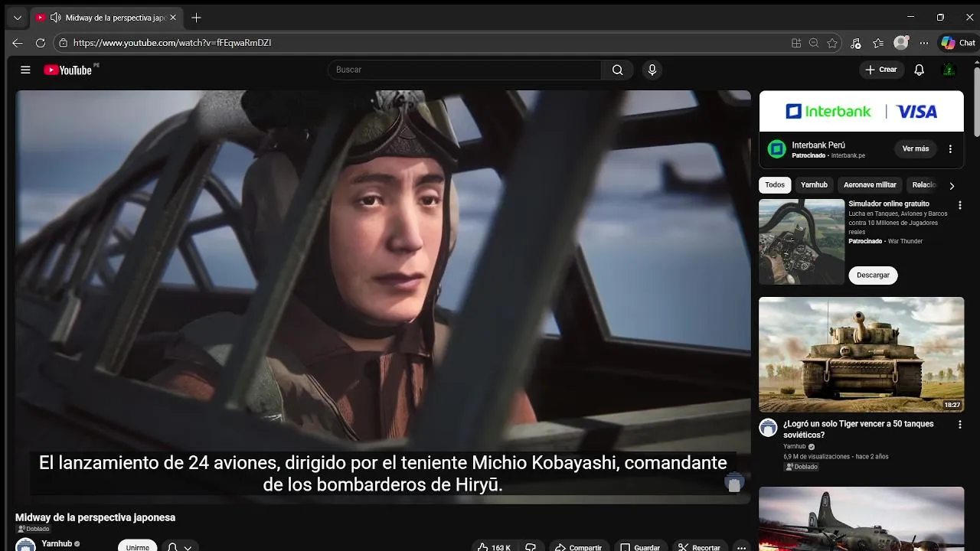Open options for the Tiger video
Screen dimensions: 980x551
coord(960,425)
